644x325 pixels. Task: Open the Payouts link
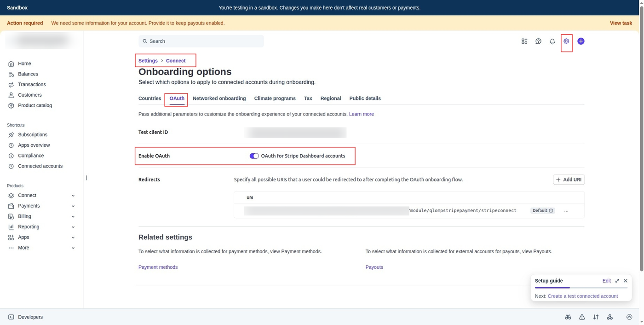coord(374,267)
